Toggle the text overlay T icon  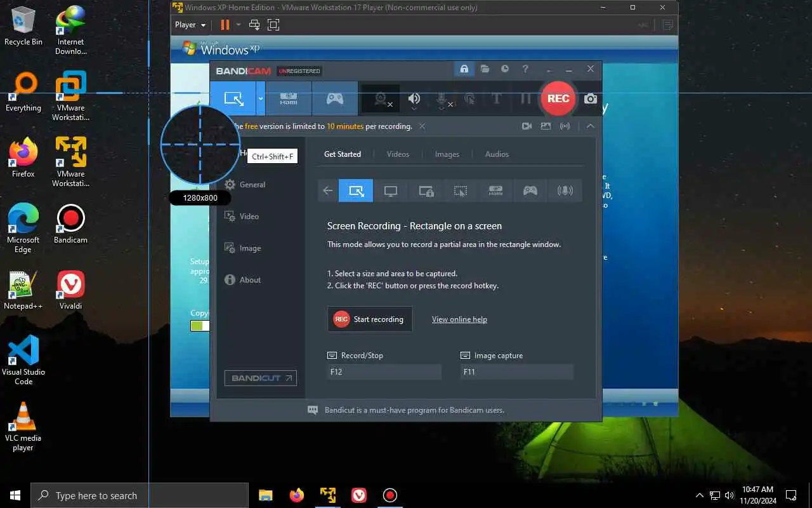[497, 98]
